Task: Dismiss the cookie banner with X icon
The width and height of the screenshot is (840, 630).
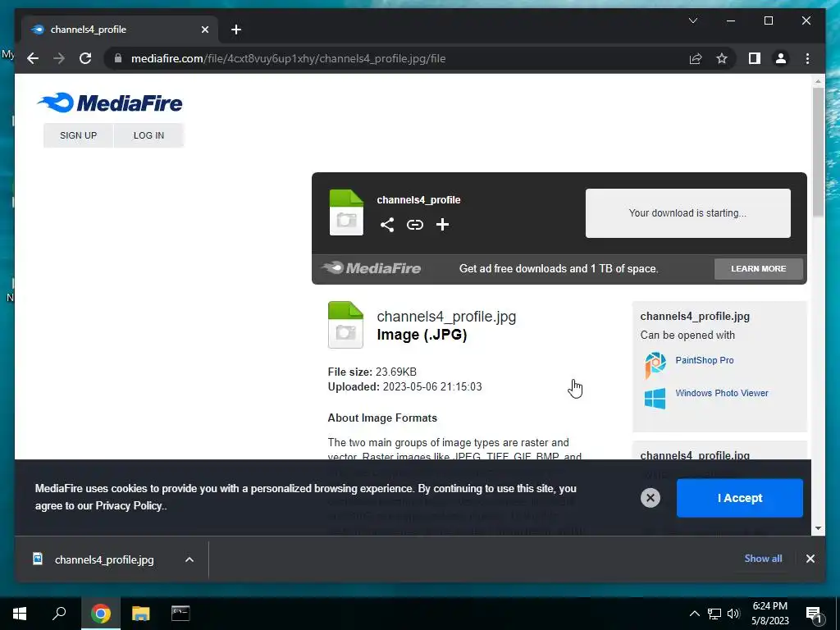Action: click(651, 498)
